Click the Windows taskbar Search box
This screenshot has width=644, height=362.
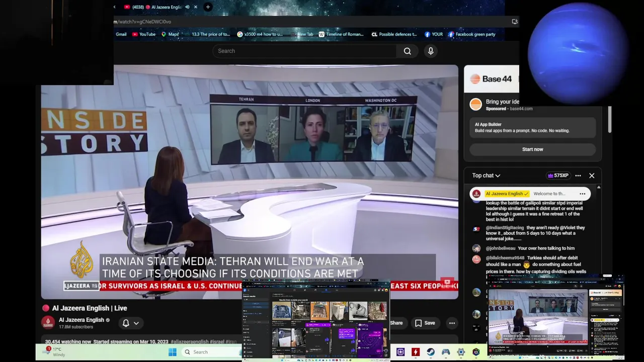212,352
